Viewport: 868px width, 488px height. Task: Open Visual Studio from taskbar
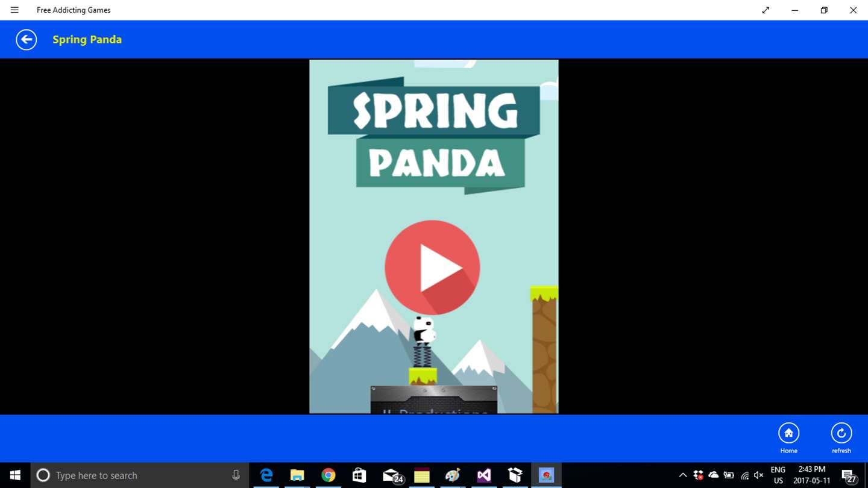(484, 475)
